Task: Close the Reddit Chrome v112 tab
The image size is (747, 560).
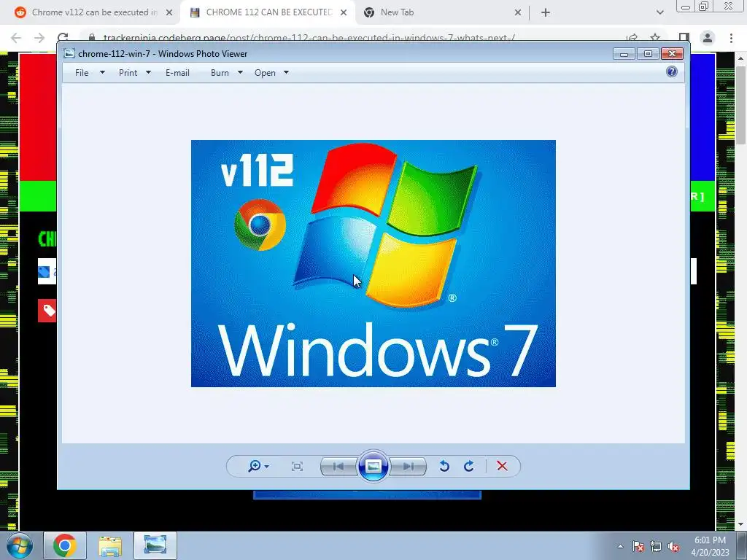Action: [x=169, y=12]
